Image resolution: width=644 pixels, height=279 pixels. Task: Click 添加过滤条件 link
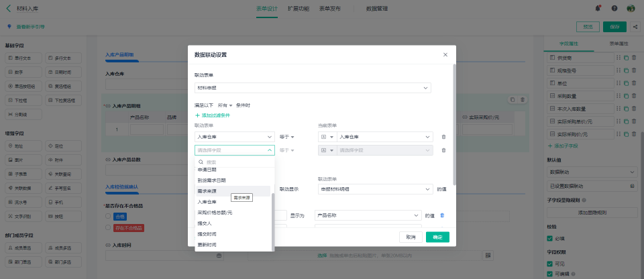coord(213,115)
